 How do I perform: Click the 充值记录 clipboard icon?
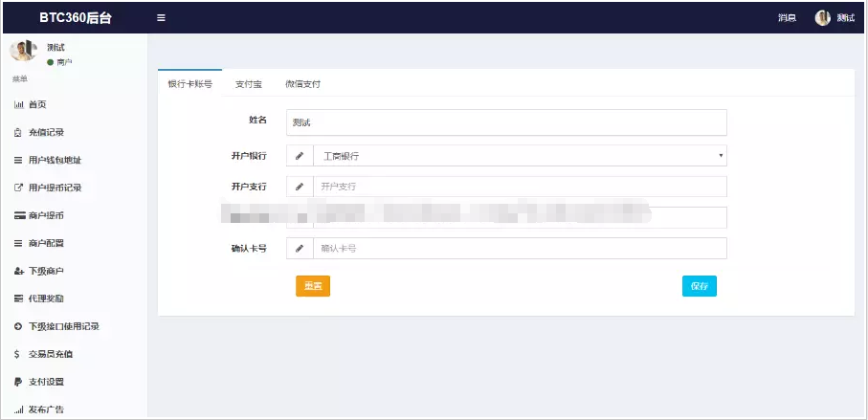point(18,133)
